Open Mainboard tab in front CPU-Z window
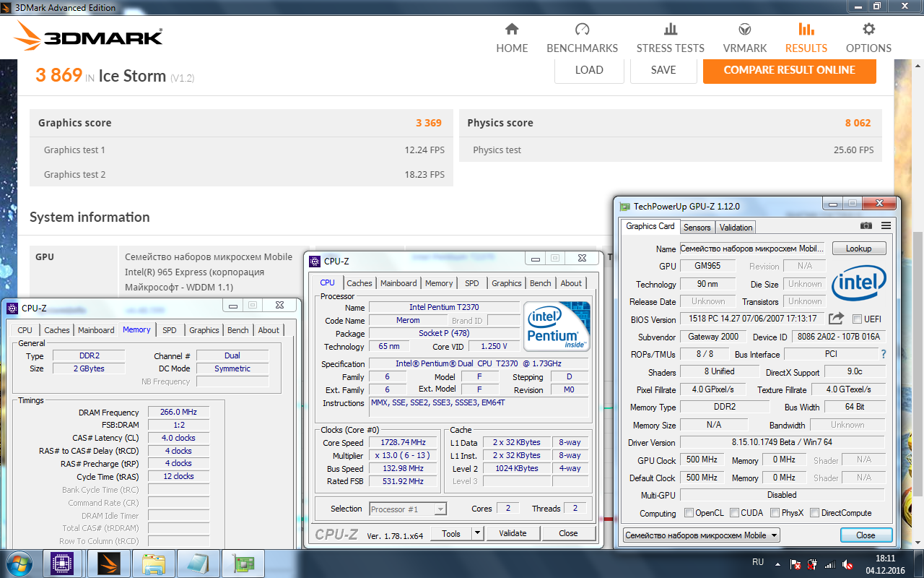 tap(398, 283)
